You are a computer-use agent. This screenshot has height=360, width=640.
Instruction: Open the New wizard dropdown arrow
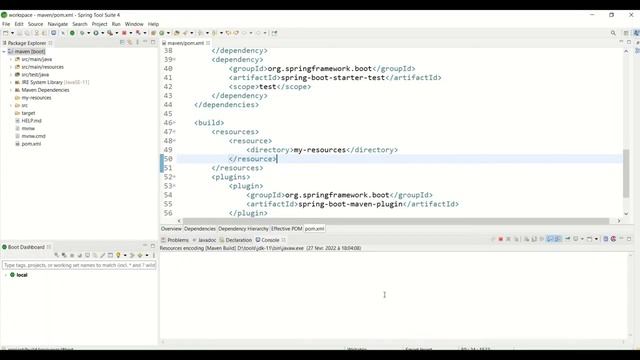(12, 33)
